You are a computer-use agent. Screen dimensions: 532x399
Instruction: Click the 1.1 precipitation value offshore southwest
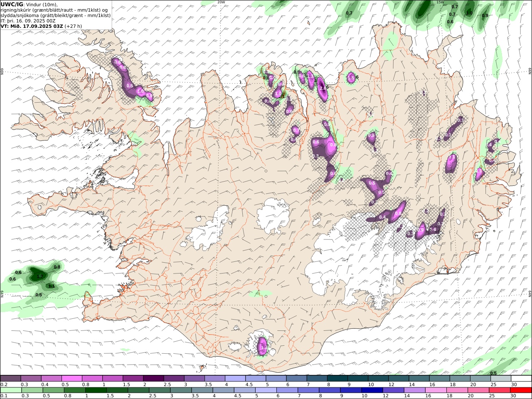click(52, 286)
